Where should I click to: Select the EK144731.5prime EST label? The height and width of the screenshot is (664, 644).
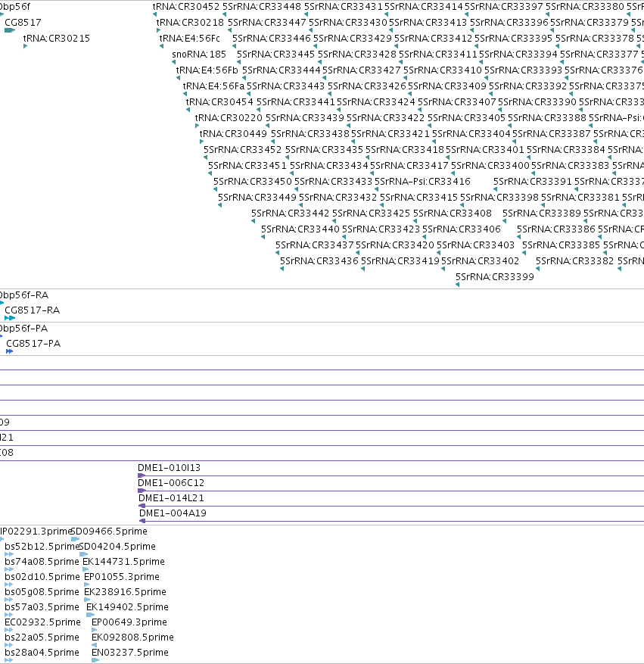tap(123, 562)
